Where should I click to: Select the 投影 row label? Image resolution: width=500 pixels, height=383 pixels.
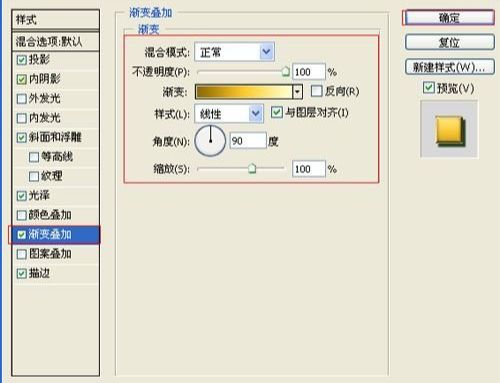click(x=39, y=60)
